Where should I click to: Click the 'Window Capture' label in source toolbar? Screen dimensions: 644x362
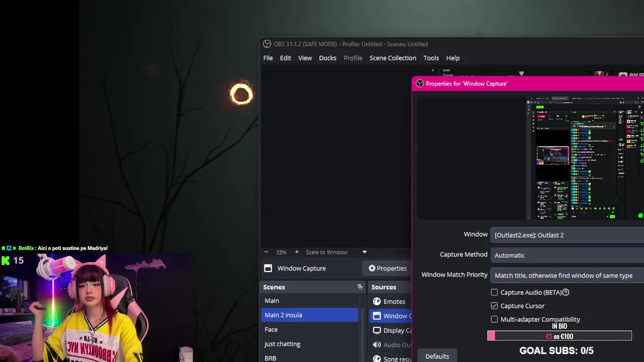click(x=301, y=268)
